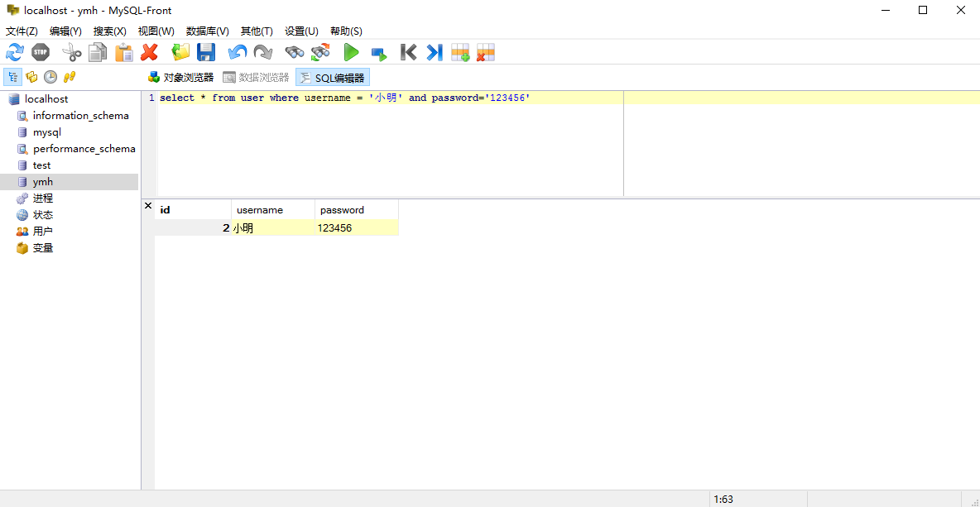Click the red X Delete icon

coord(149,53)
